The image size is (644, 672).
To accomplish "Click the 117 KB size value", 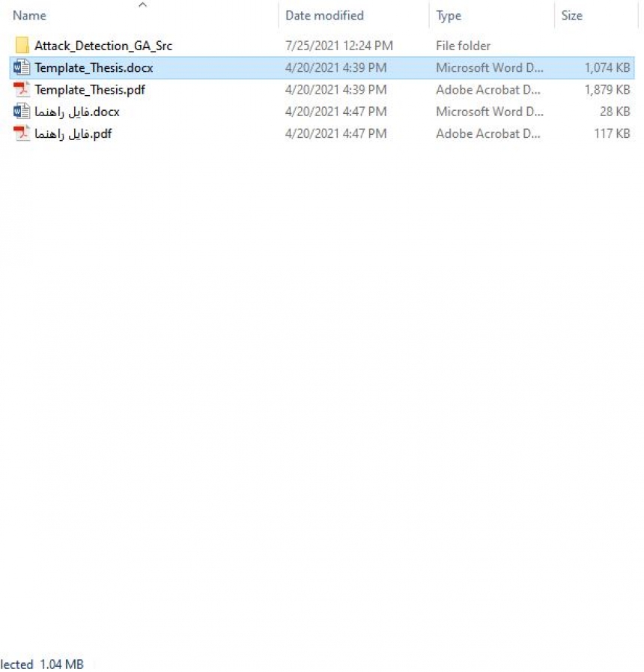I will tap(612, 133).
